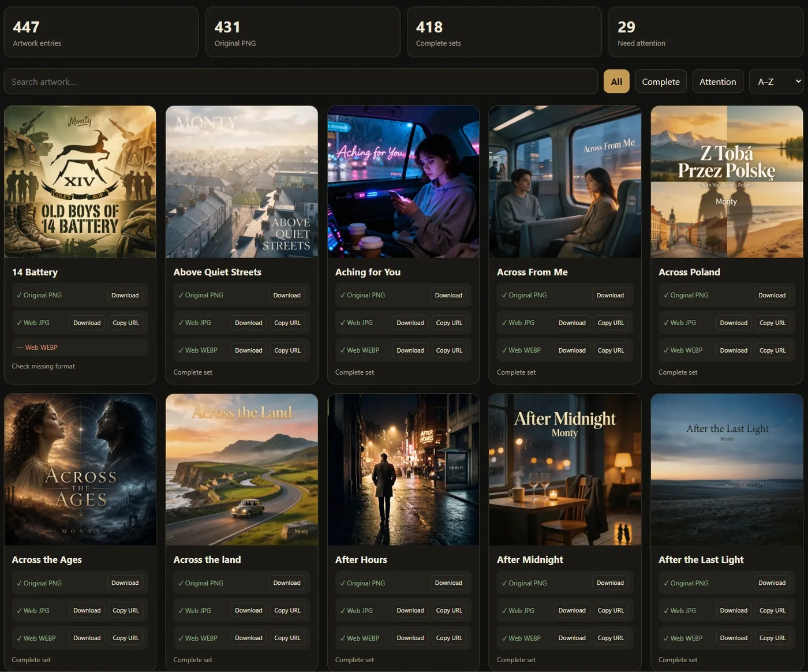Click the 'Check missing format' note
The height and width of the screenshot is (672, 808).
pos(43,366)
